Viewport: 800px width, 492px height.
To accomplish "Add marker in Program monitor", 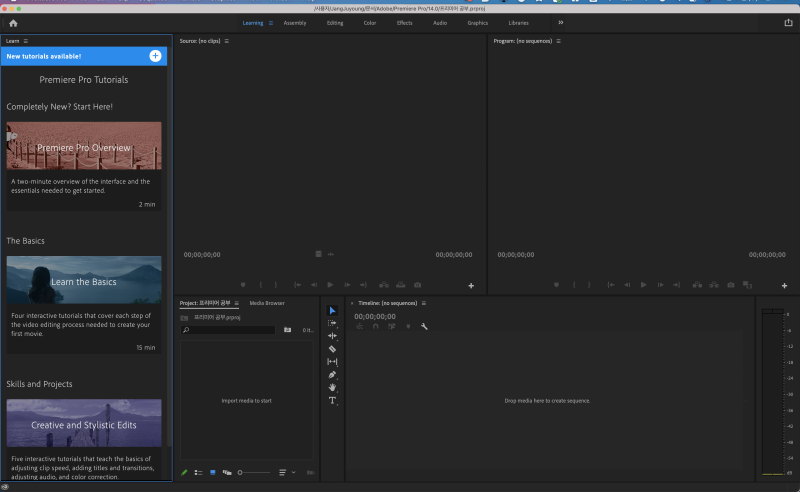I will [x=556, y=285].
